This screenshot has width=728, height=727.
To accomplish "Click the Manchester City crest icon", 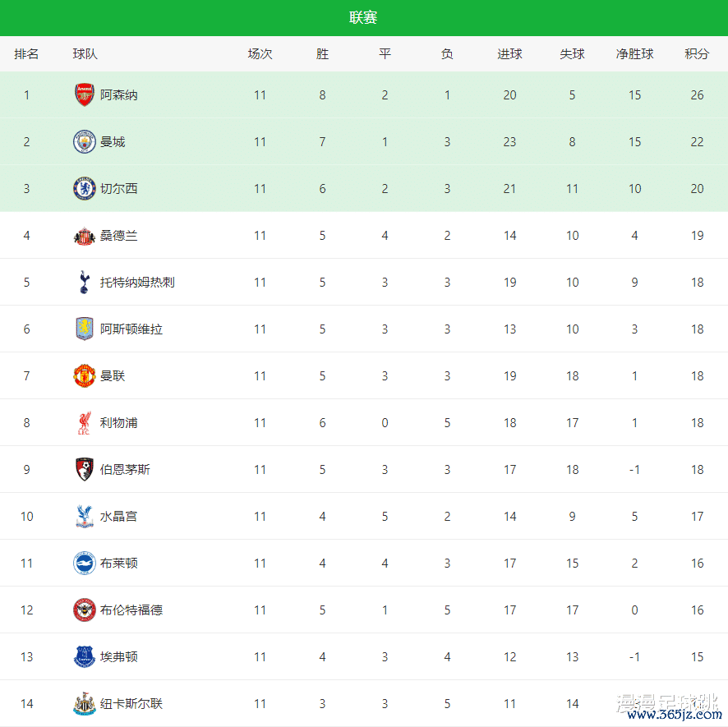I will click(x=85, y=142).
